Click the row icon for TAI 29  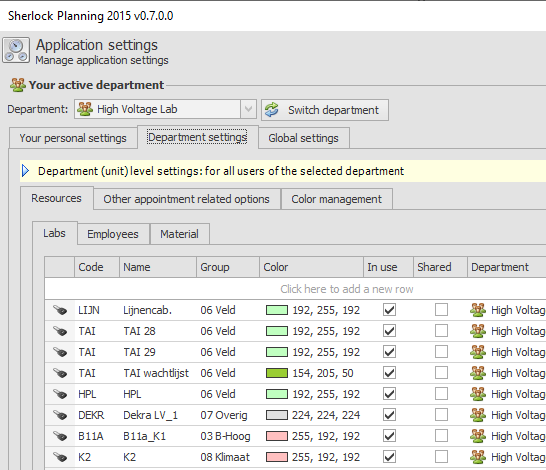point(60,352)
